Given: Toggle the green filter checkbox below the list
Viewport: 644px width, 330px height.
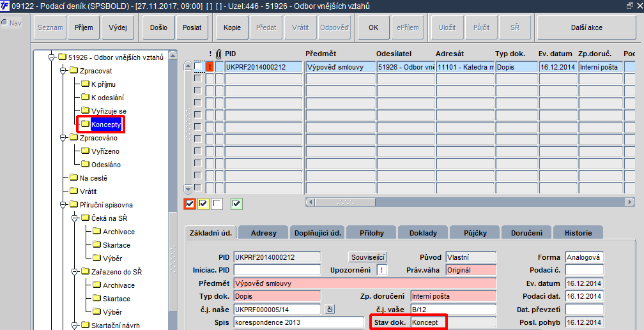Looking at the screenshot, I should click(236, 203).
